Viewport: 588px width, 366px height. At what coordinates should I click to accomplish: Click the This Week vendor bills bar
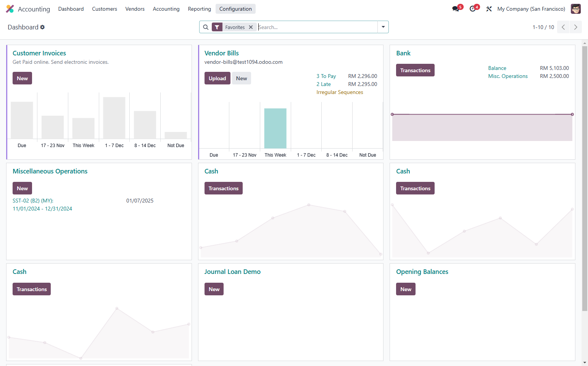click(275, 128)
